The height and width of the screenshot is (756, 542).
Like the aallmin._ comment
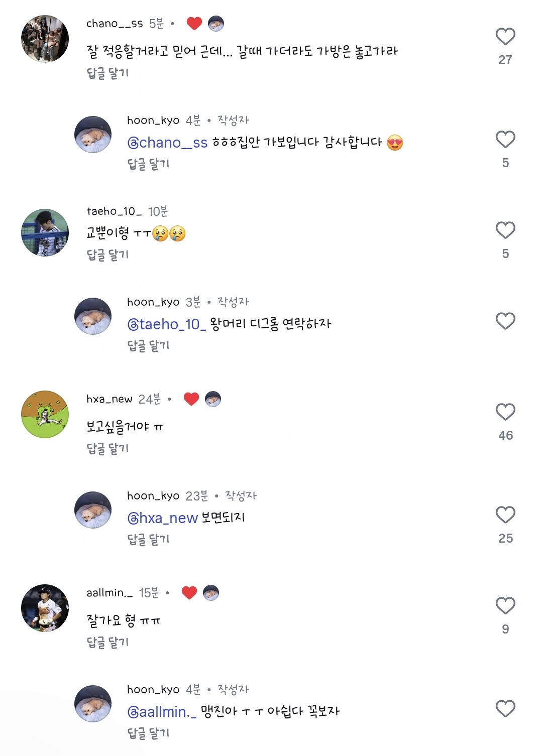coord(505,606)
